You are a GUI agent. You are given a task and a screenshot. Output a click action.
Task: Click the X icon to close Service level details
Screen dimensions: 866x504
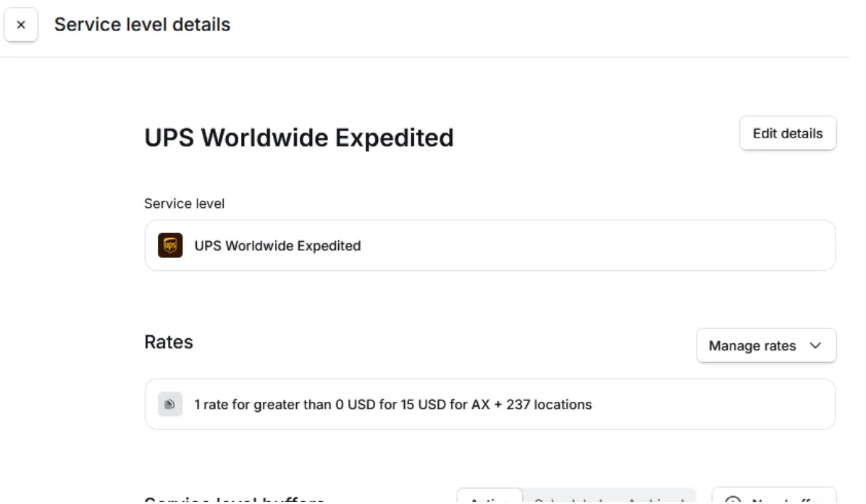click(x=21, y=24)
